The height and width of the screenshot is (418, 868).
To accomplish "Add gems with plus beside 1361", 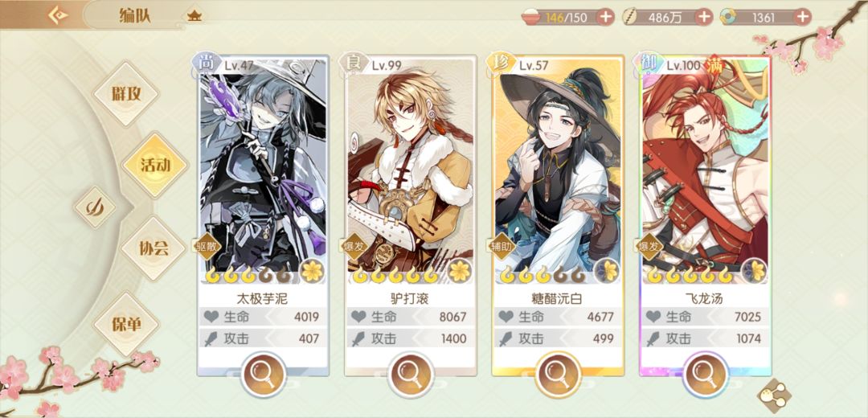I will coord(802,17).
